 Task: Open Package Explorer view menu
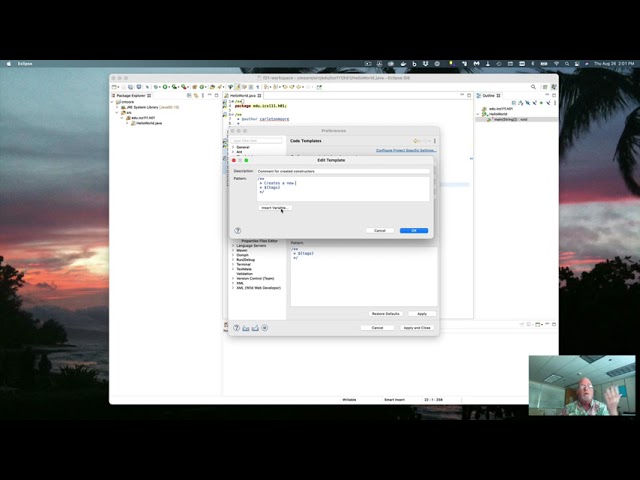203,96
